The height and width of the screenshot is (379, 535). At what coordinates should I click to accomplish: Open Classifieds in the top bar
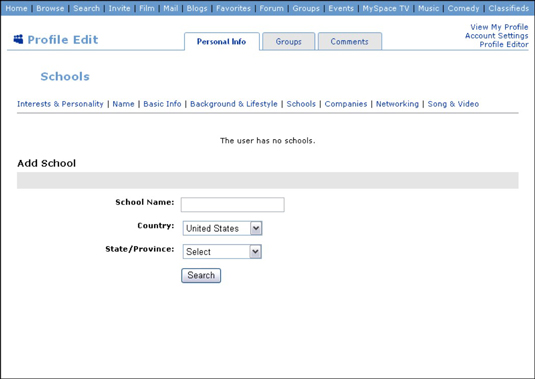click(x=508, y=8)
